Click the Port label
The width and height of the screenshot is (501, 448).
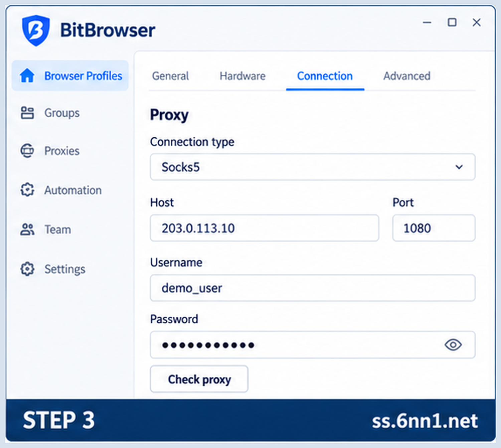tap(403, 202)
